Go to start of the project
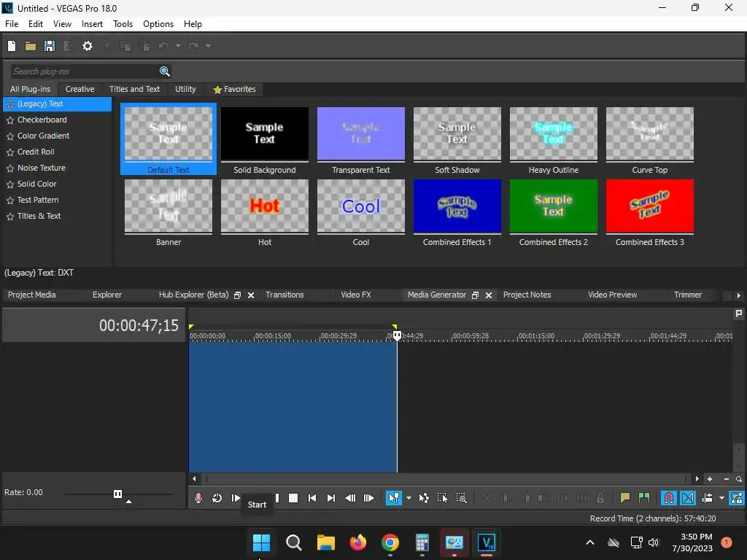The image size is (747, 560). 312,498
